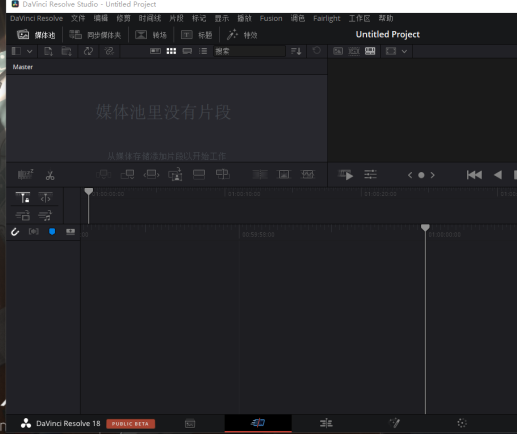Viewport: 517px width, 434px height.
Task: Jump to previous edit arrow
Action: pos(410,175)
